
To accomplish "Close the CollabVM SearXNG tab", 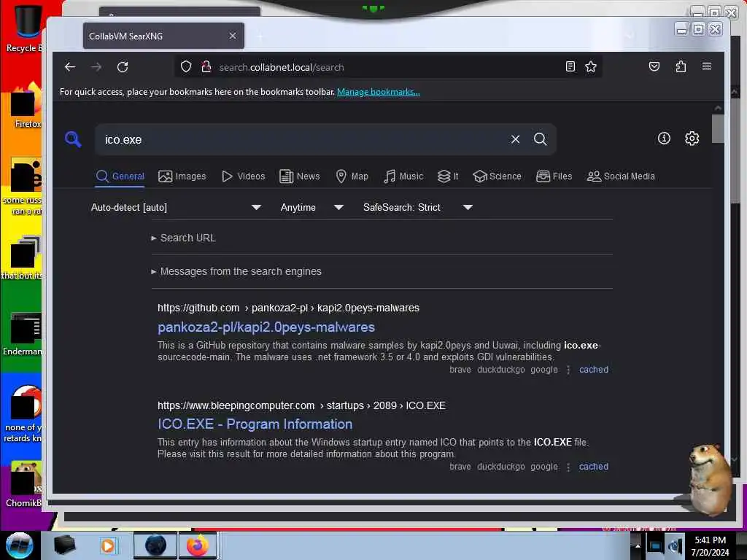I will click(233, 36).
